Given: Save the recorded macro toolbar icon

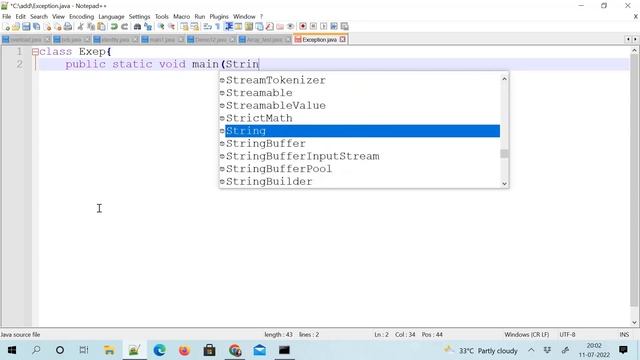Looking at the screenshot, I should click(x=344, y=27).
